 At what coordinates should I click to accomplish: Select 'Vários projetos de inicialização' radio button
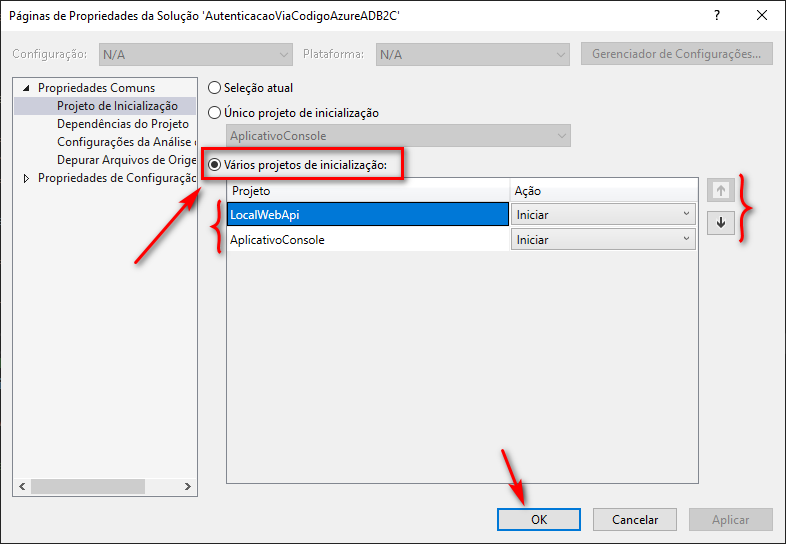click(x=214, y=164)
